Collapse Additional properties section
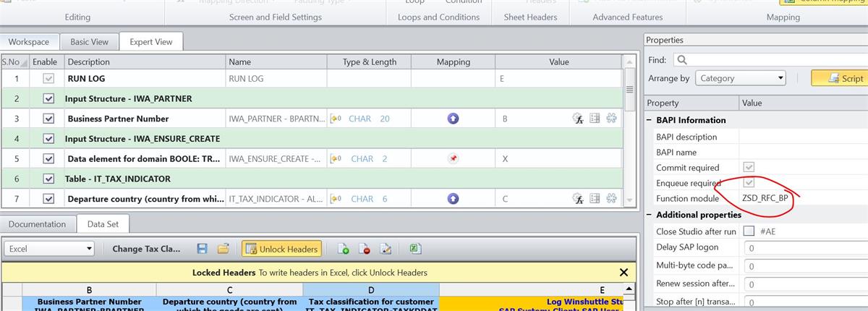 pos(649,215)
